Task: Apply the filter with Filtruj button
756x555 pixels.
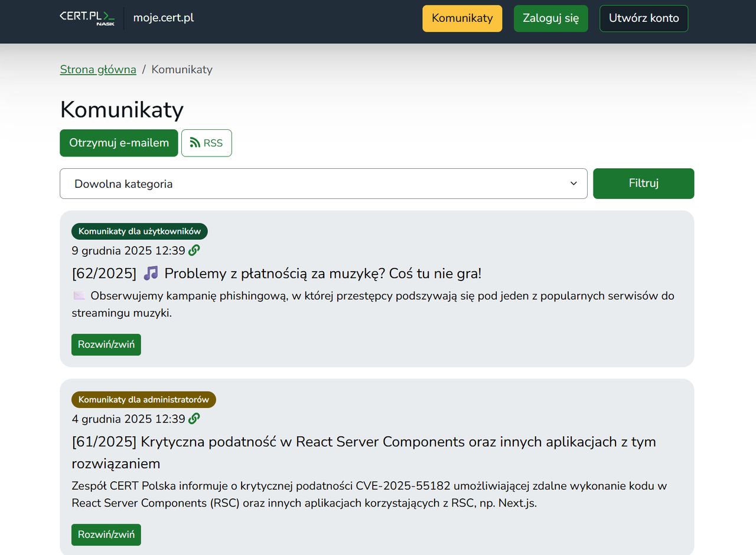Action: coord(643,184)
